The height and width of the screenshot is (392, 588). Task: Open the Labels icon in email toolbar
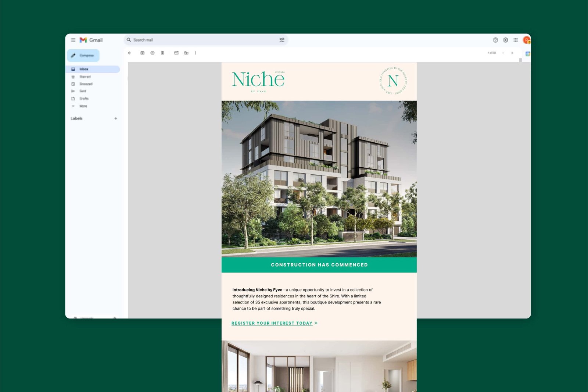tap(186, 53)
